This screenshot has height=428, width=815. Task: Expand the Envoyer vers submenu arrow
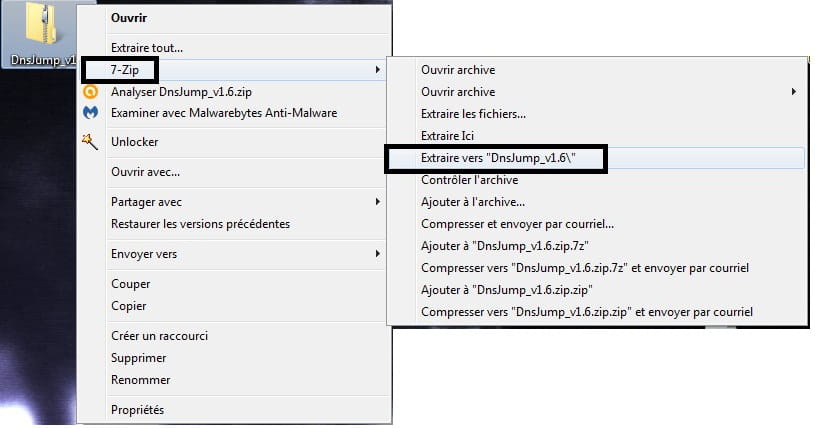coord(377,254)
